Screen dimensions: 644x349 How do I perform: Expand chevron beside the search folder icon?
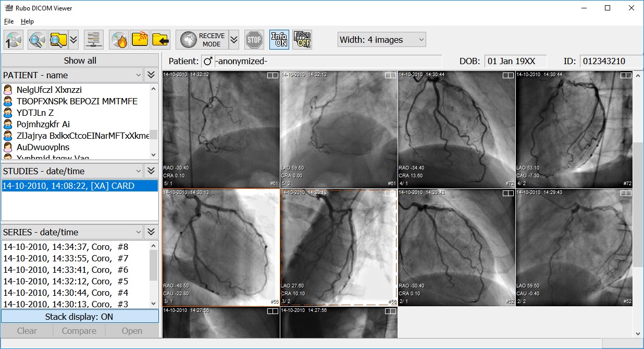[73, 40]
